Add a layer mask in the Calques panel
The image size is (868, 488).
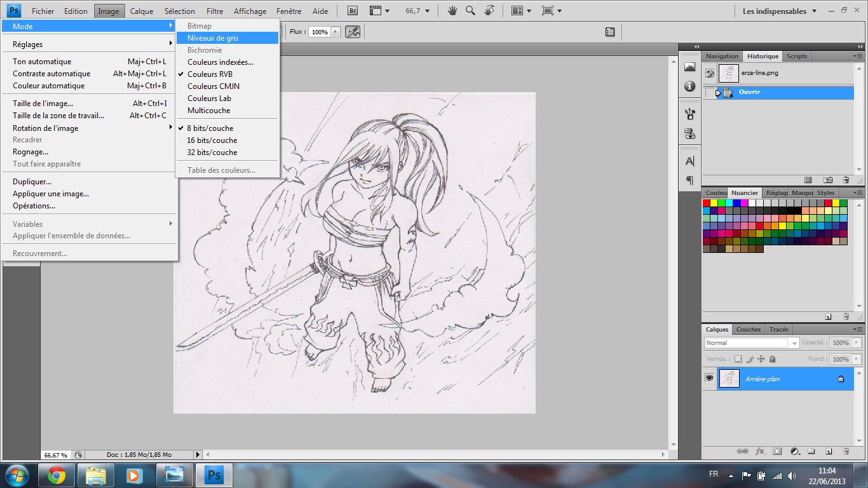[777, 451]
